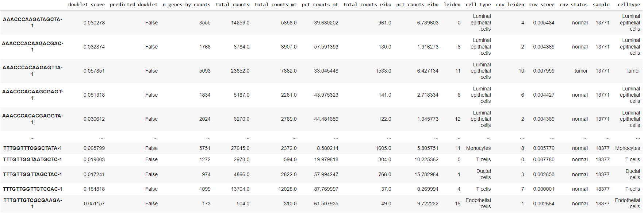Select the doublet score cell 0.184818
The width and height of the screenshot is (644, 213).
[x=94, y=189]
